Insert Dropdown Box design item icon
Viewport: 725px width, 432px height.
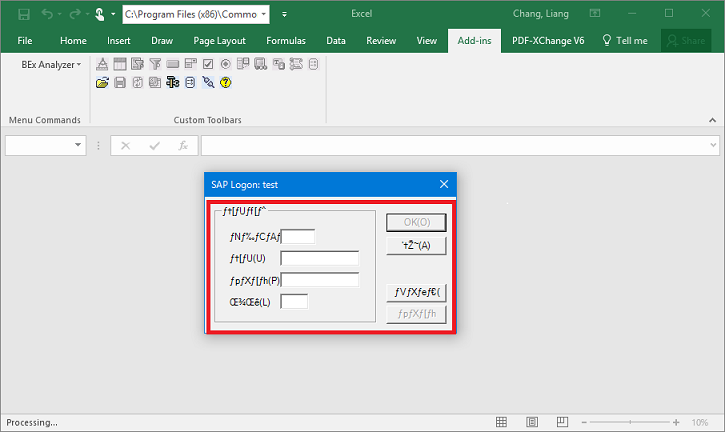(190, 64)
